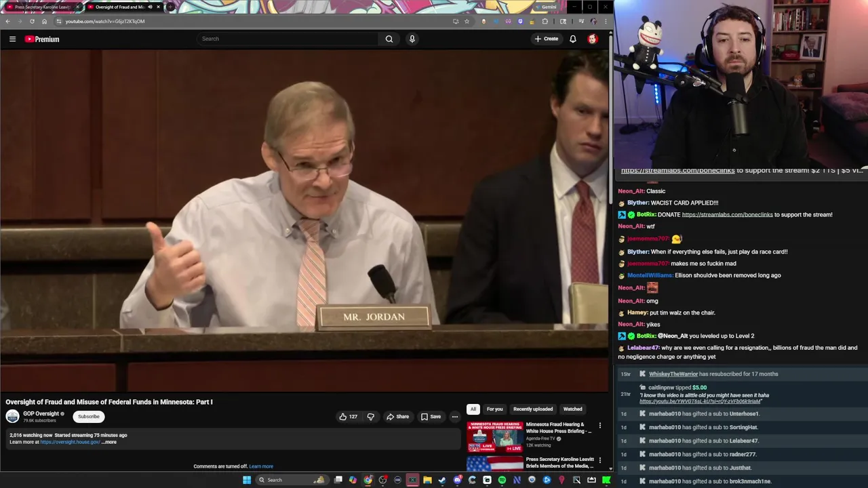The width and height of the screenshot is (868, 488).
Task: Open the oversight.house.gov link
Action: click(x=70, y=442)
